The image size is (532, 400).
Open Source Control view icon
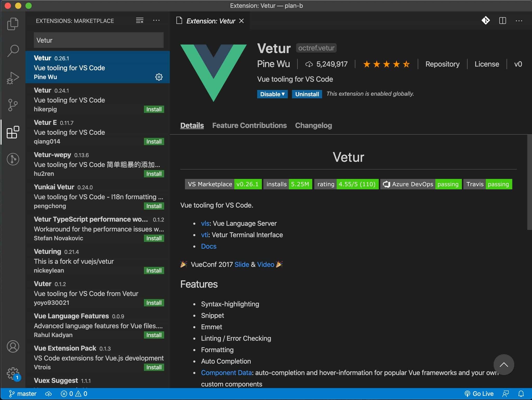13,105
